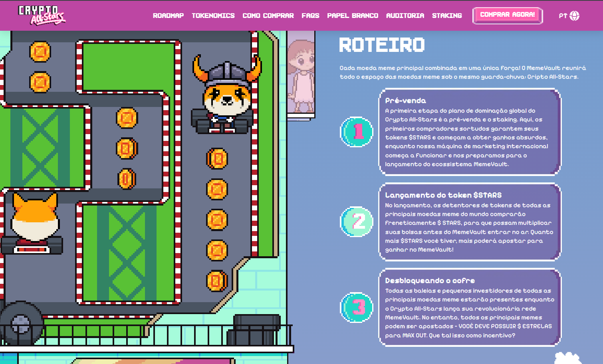Click the Pré-venda card heading
603x364 pixels.
(405, 101)
